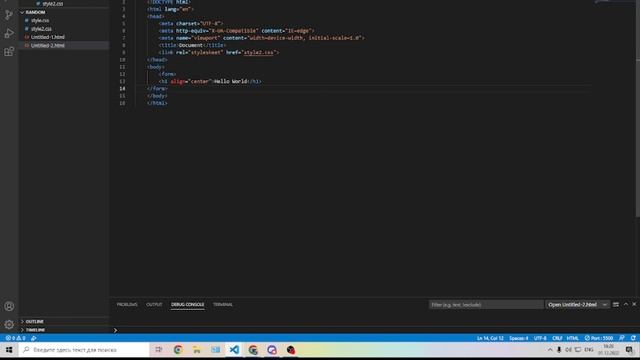Open second Chrome profile icon on taskbar

[x=253, y=350]
